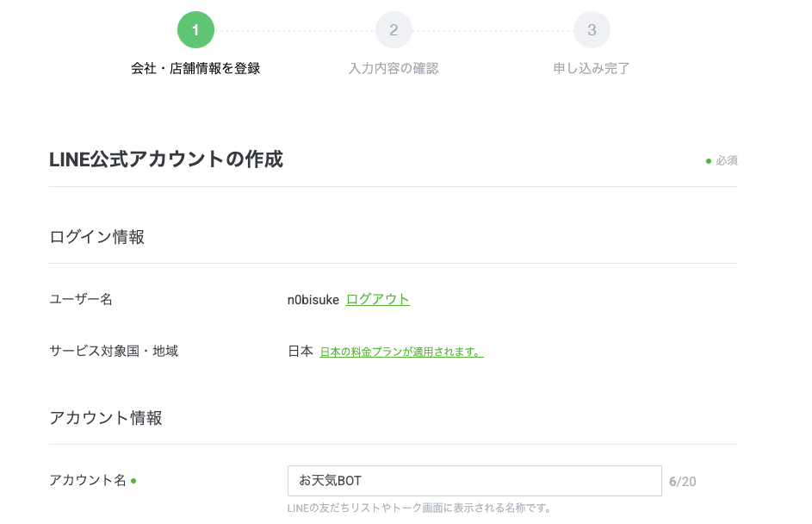
Task: Click the helper text under account name field
Action: 419,508
